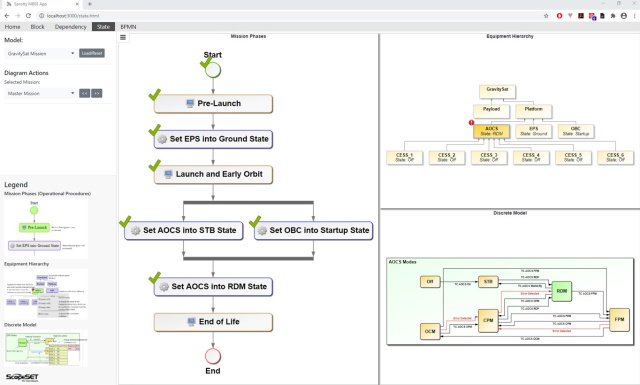
Task: Click the monitor icon in Pre-Launch node
Action: tap(190, 103)
